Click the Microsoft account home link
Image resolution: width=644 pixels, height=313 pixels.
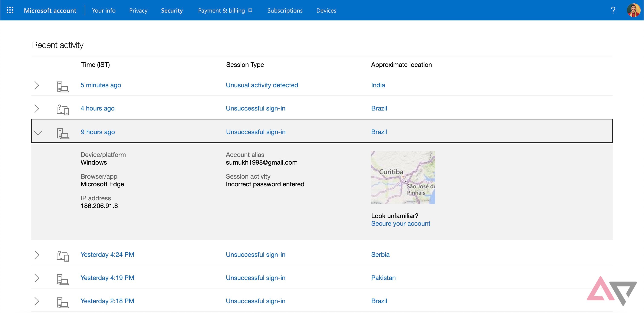click(50, 10)
